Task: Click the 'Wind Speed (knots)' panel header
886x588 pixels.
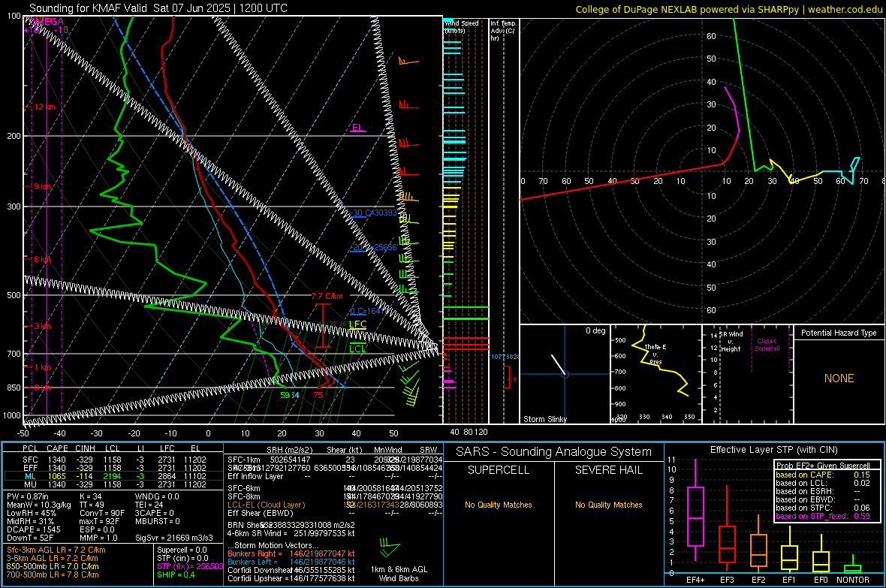Action: (x=461, y=26)
